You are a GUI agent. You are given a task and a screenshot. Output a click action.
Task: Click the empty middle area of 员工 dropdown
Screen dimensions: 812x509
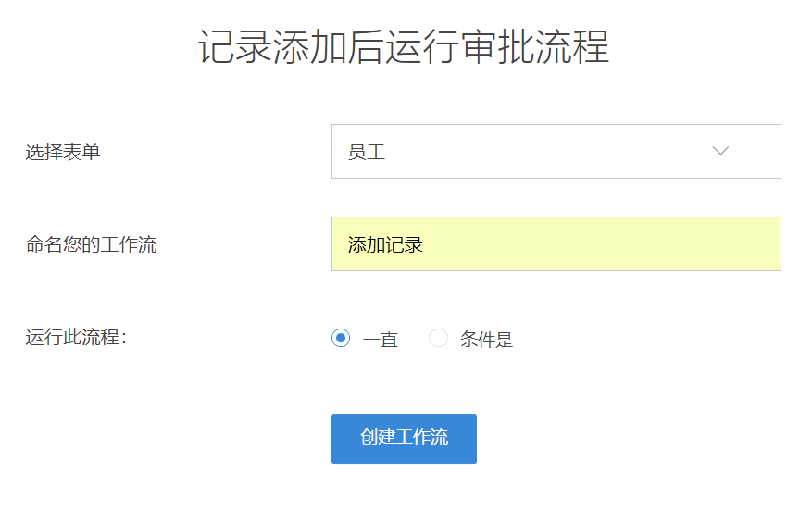[537, 152]
